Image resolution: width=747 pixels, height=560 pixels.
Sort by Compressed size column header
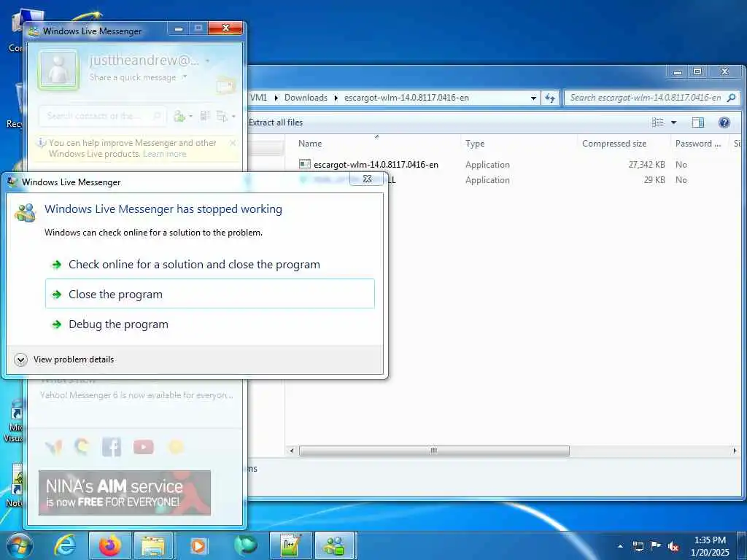point(614,144)
